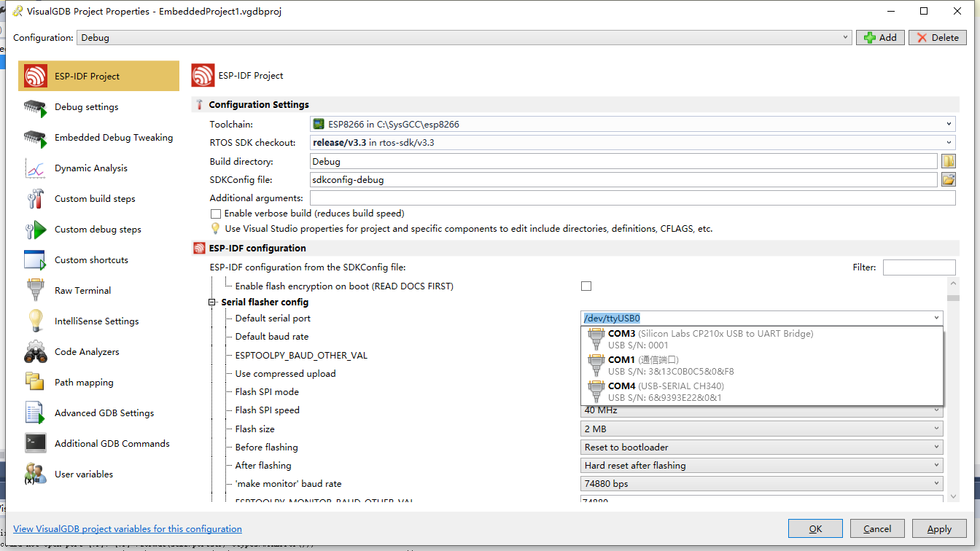980x551 pixels.
Task: Toggle Enable flash encryption on boot checkbox
Action: tap(586, 286)
